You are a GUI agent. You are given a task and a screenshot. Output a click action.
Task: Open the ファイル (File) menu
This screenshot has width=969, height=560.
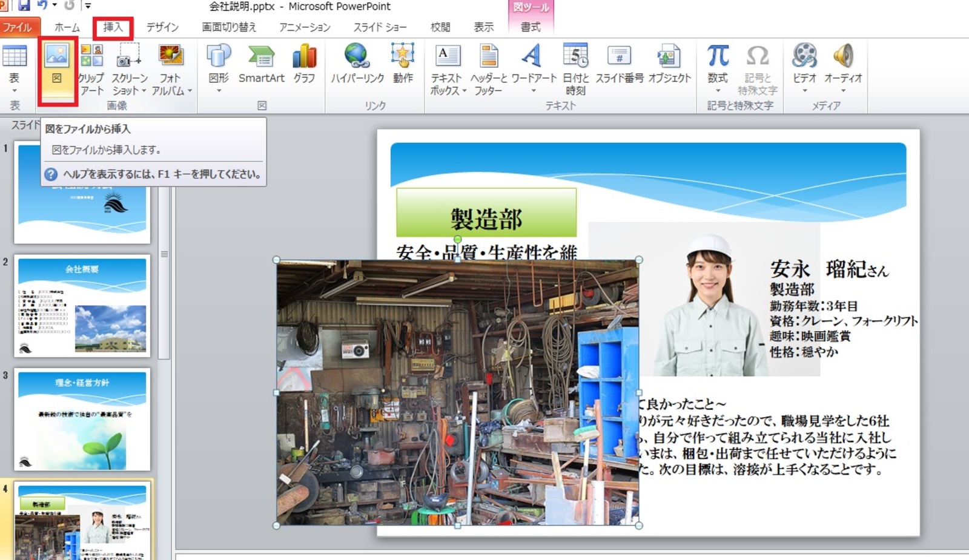click(x=18, y=27)
